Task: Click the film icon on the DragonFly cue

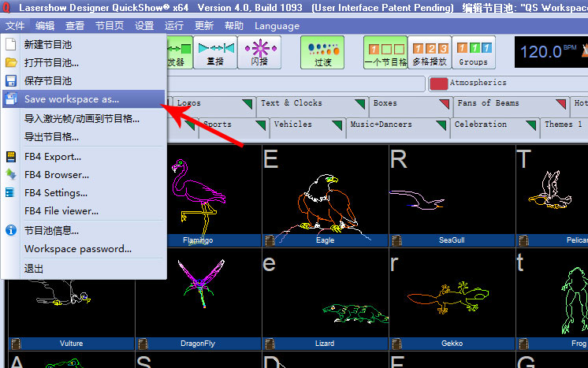Action: pyautogui.click(x=143, y=344)
